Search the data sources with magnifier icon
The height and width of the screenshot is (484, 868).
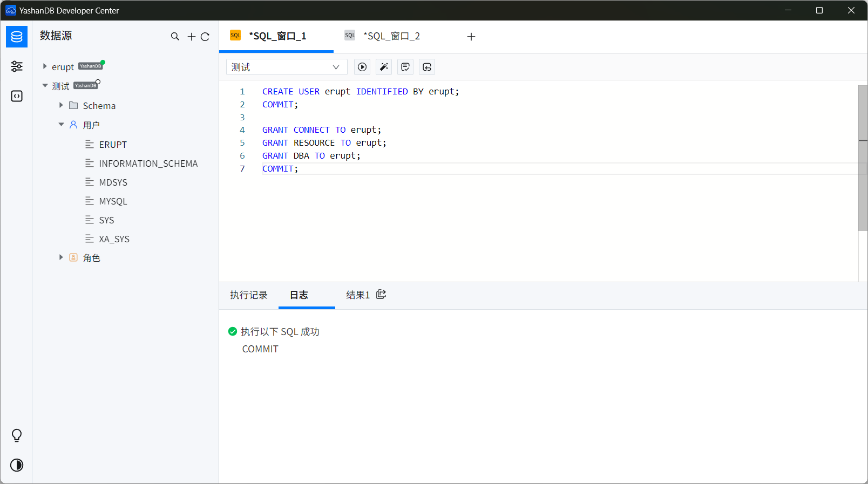(175, 37)
